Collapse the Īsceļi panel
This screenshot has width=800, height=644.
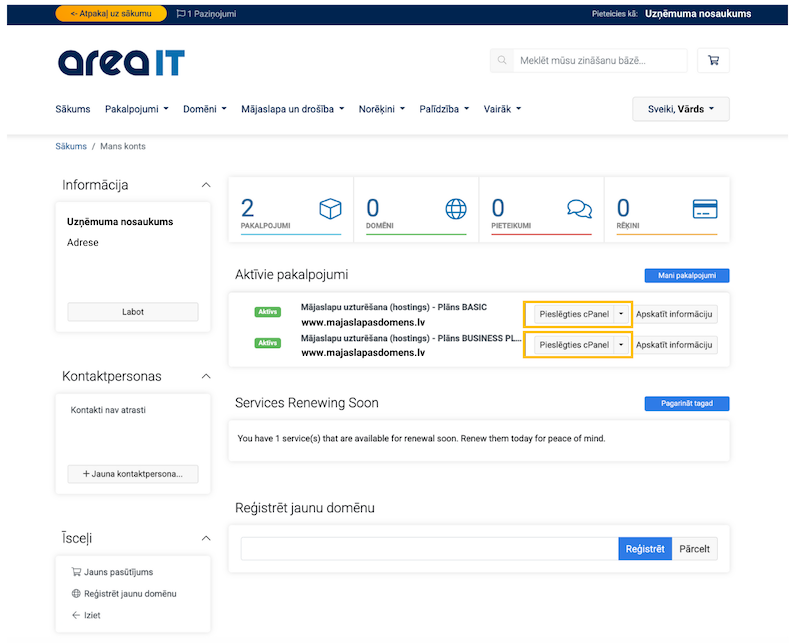click(x=206, y=538)
